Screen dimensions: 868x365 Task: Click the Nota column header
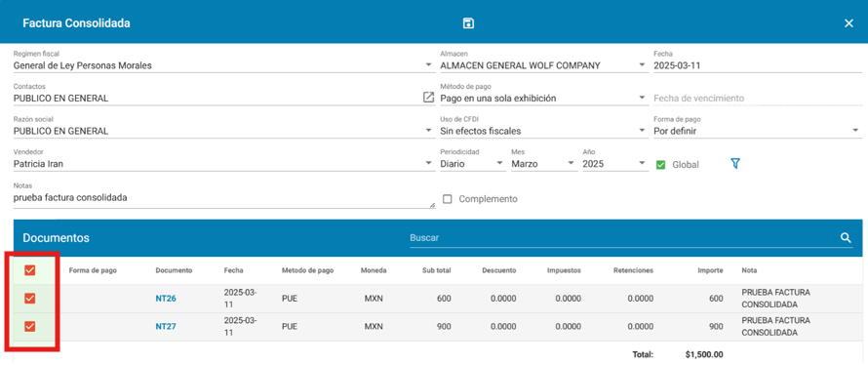(749, 271)
